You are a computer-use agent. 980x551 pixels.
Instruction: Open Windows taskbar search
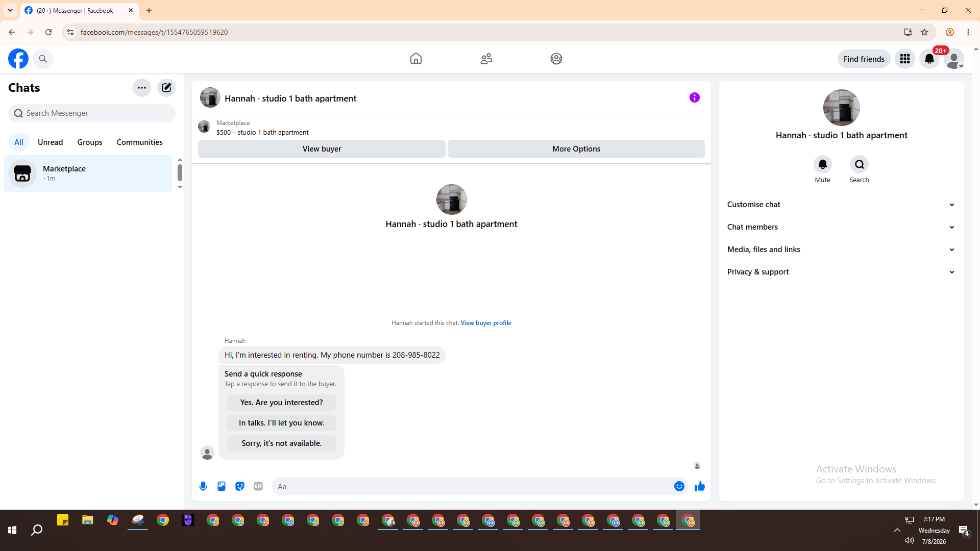coord(37,531)
